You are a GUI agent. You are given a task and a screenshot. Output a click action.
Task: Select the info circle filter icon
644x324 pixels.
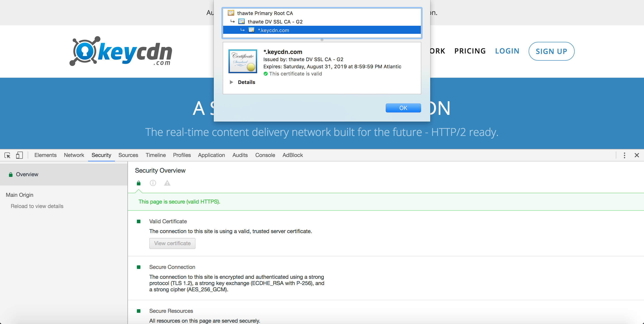[x=153, y=183]
